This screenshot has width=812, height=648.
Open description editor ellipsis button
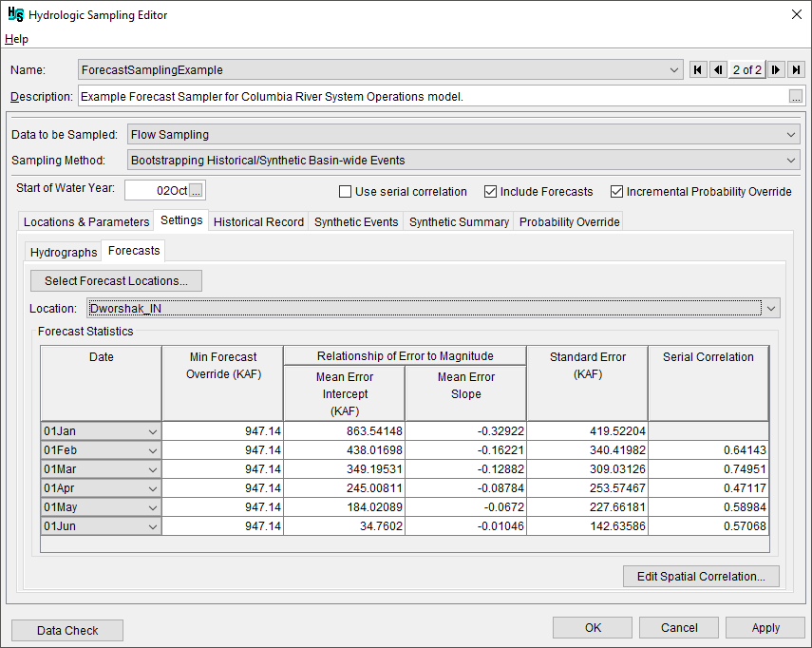pyautogui.click(x=796, y=96)
